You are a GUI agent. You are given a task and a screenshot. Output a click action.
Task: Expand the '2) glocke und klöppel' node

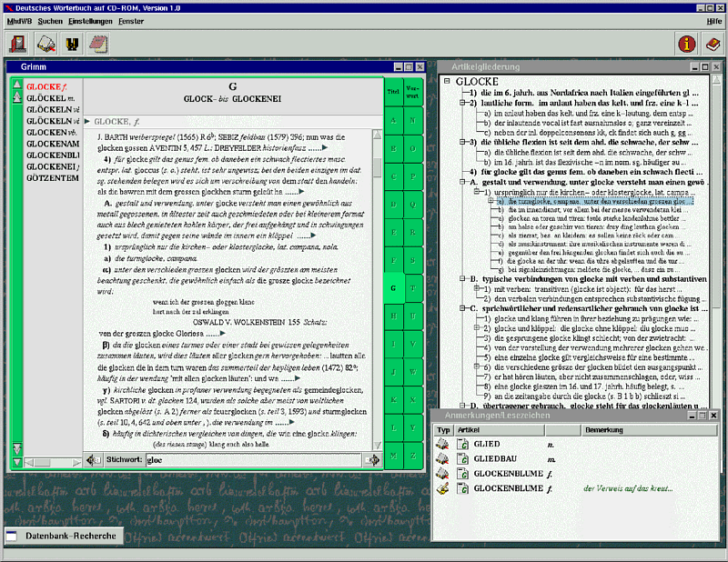coord(476,328)
